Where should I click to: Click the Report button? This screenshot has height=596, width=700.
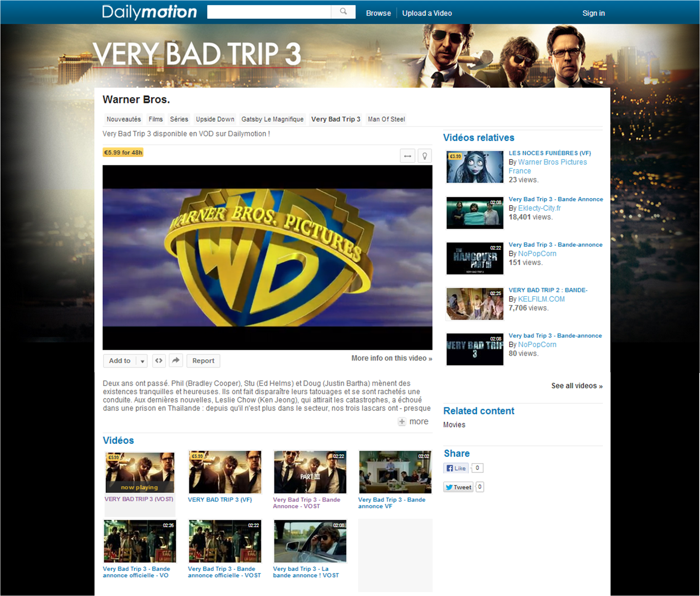coord(203,361)
